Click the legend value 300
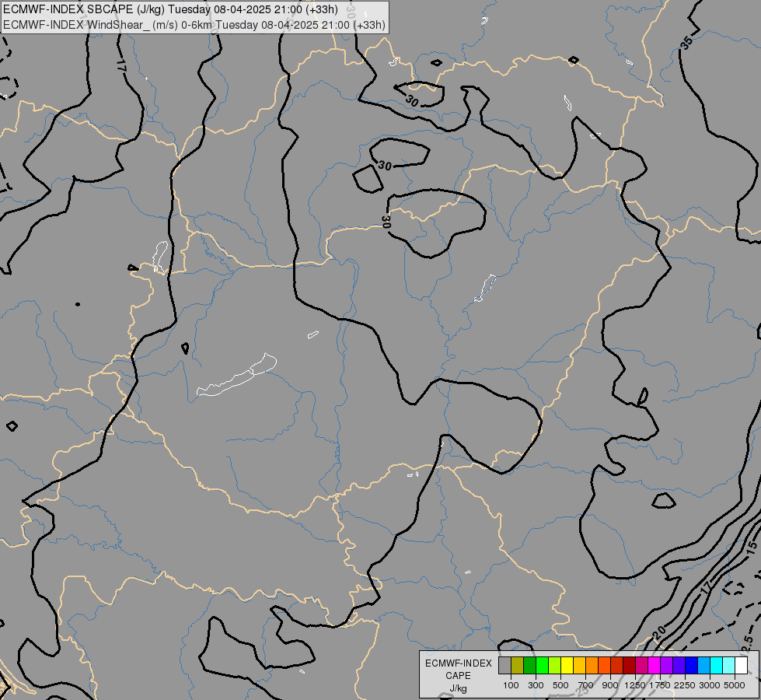 pos(536,685)
